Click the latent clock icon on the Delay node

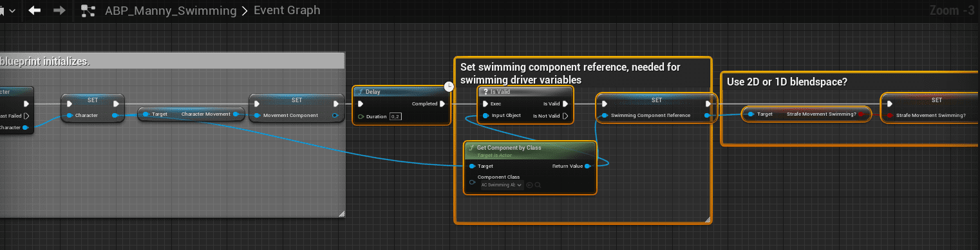tap(449, 87)
